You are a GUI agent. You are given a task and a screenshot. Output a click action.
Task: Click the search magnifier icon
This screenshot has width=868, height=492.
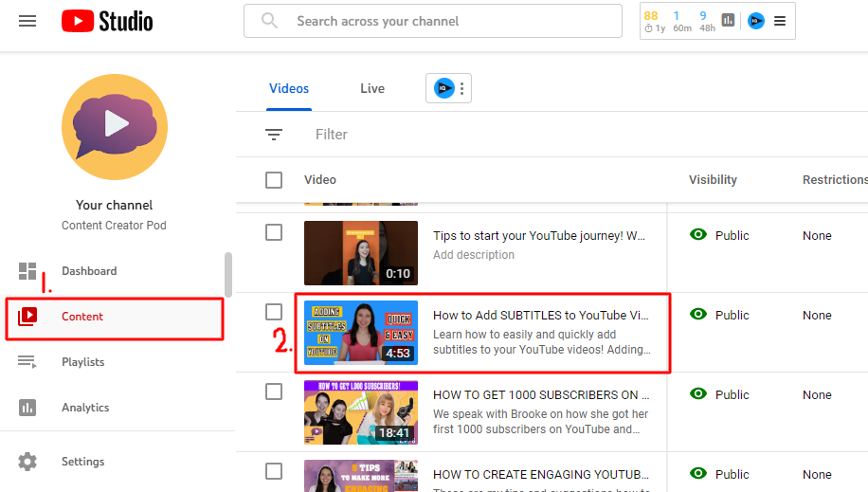tap(269, 21)
